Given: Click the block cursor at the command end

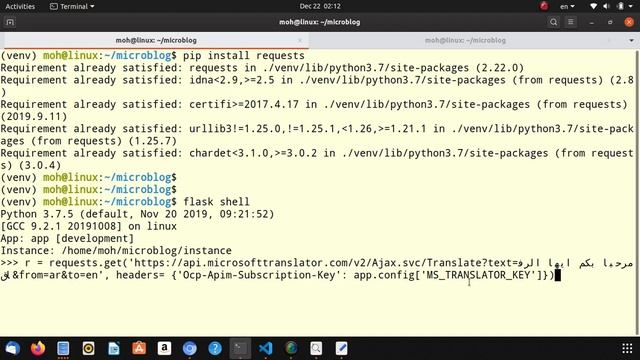Looking at the screenshot, I should pyautogui.click(x=558, y=276).
